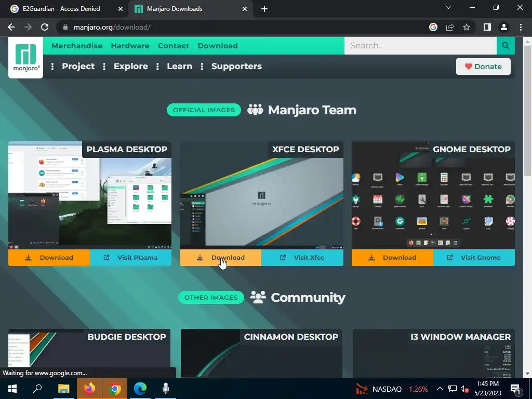Screen dimensions: 532x399
Task: View site information via the lock icon
Action: click(x=65, y=27)
